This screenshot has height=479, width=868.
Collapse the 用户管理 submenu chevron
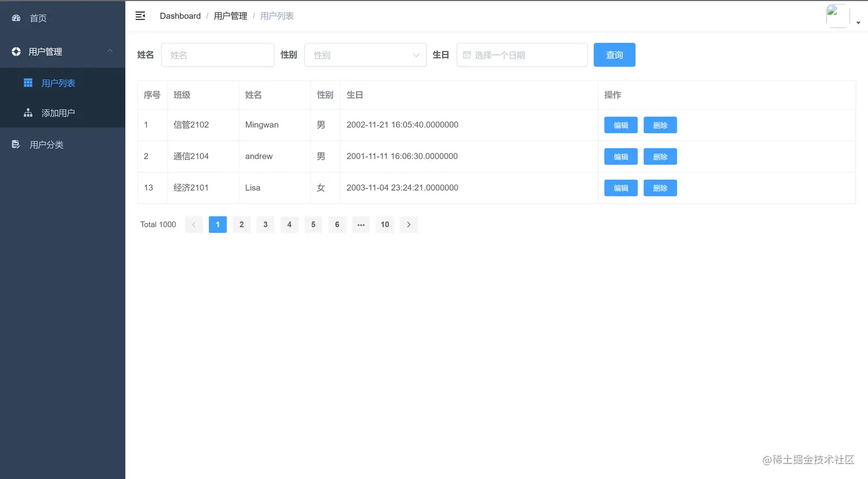pyautogui.click(x=110, y=51)
